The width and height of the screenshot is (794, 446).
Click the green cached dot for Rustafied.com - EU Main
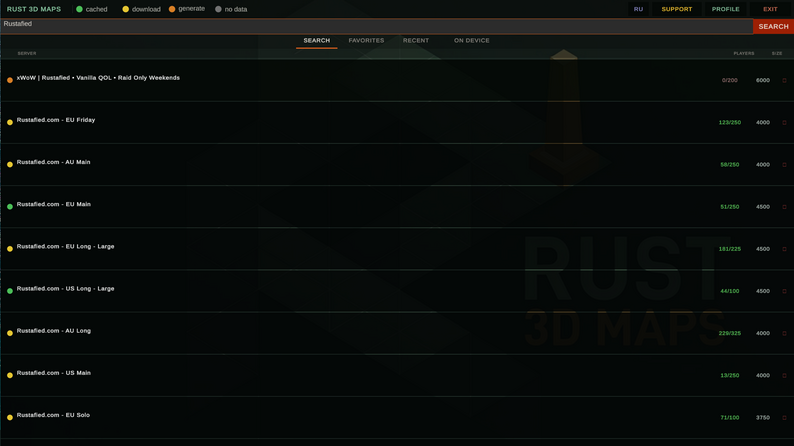click(10, 207)
